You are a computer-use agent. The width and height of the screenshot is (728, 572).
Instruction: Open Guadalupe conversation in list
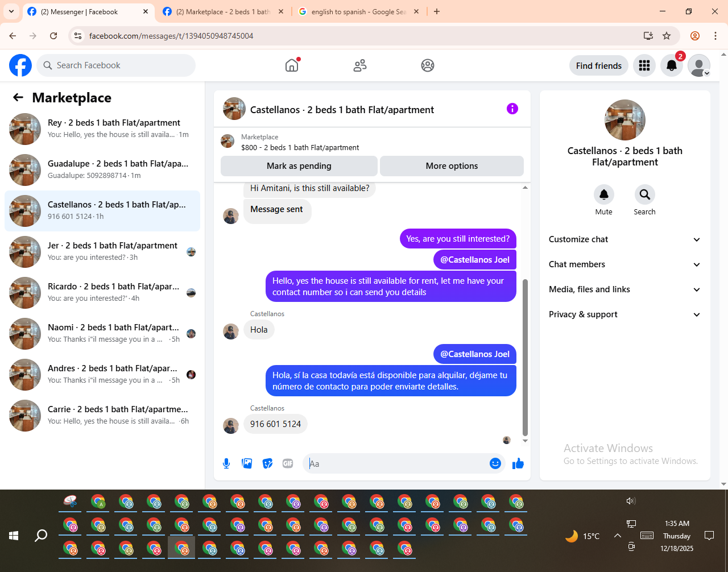tap(102, 170)
